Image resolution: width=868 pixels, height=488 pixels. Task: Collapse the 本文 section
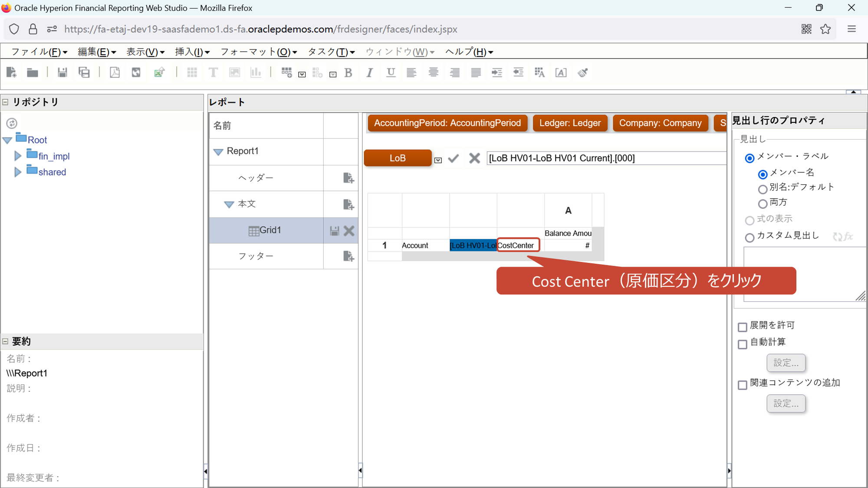pos(229,204)
